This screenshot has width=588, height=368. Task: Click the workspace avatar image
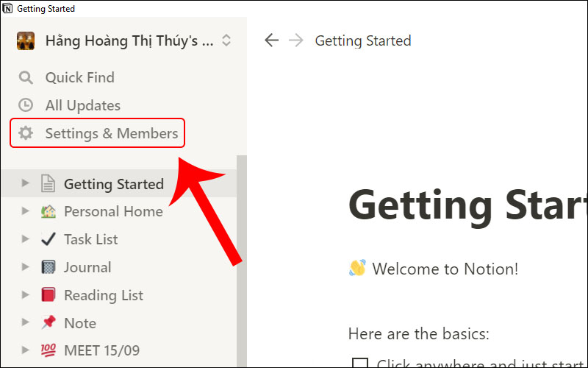coord(26,40)
